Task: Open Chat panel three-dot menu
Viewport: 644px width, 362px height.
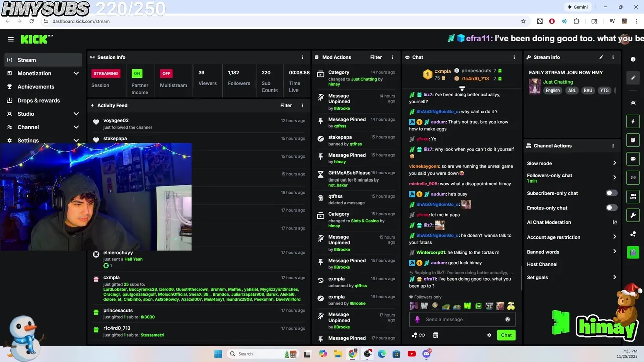Action: point(514,57)
